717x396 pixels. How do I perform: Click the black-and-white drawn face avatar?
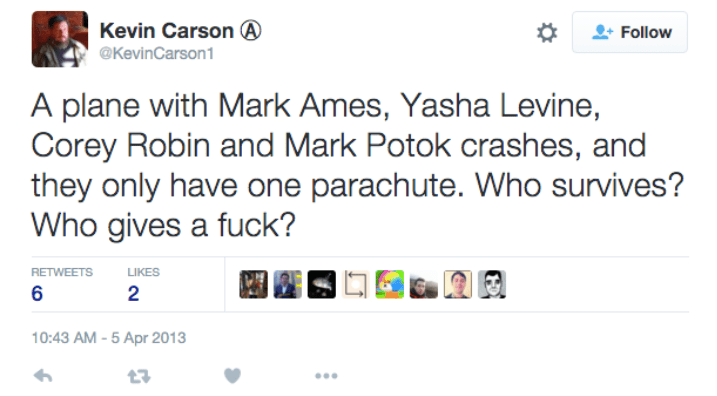(x=492, y=284)
